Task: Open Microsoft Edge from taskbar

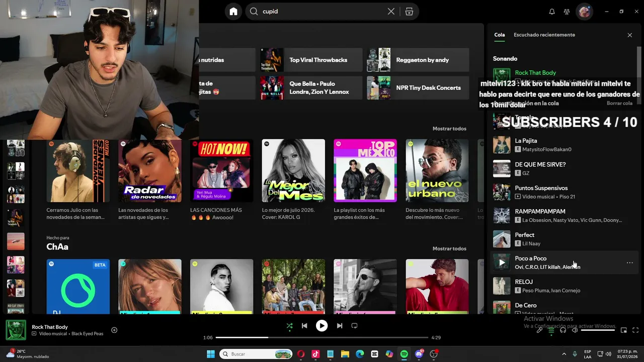Action: 360,354
